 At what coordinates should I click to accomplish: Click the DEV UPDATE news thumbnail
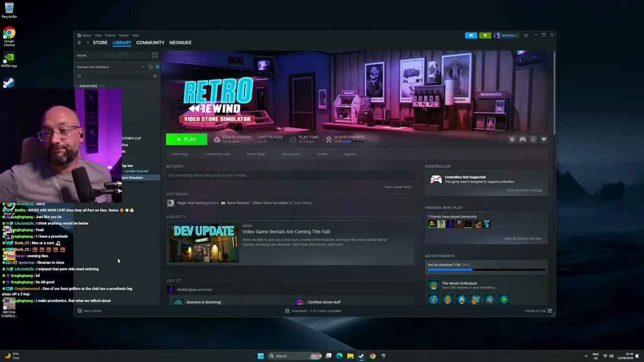tap(204, 243)
